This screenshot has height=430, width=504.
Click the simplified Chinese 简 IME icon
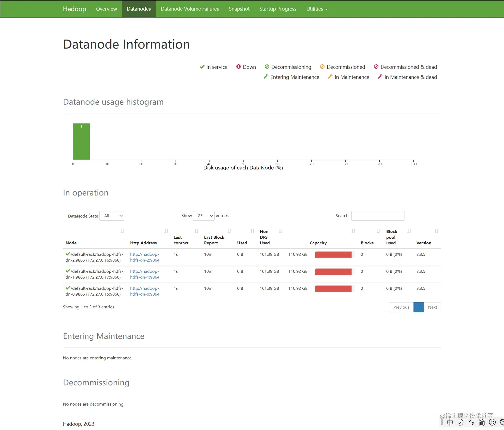tap(482, 423)
